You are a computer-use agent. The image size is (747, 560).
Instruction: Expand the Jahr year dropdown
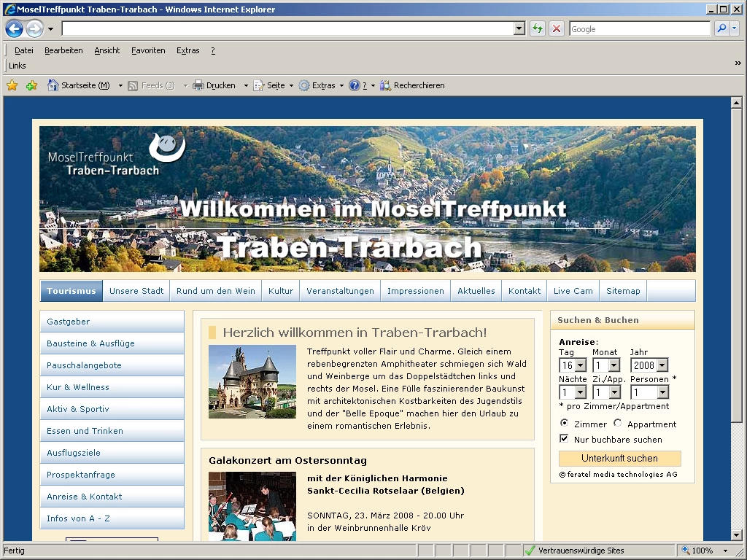point(662,365)
